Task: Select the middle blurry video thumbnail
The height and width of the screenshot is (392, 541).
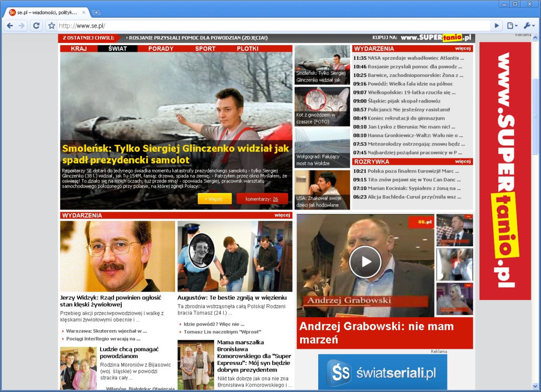Action: (455, 264)
